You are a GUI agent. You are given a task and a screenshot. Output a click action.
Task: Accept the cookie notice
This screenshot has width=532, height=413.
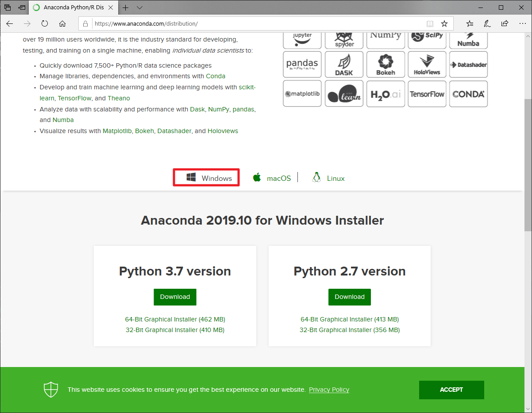451,390
